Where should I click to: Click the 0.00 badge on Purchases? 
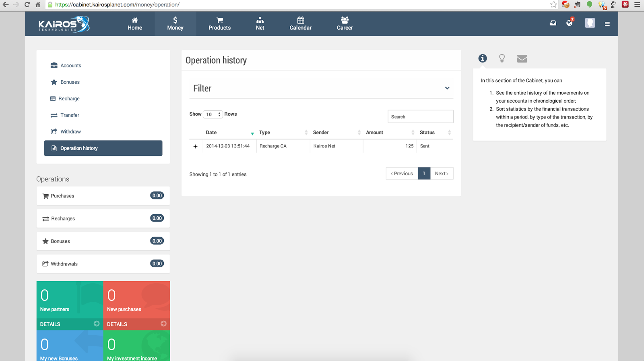157,195
